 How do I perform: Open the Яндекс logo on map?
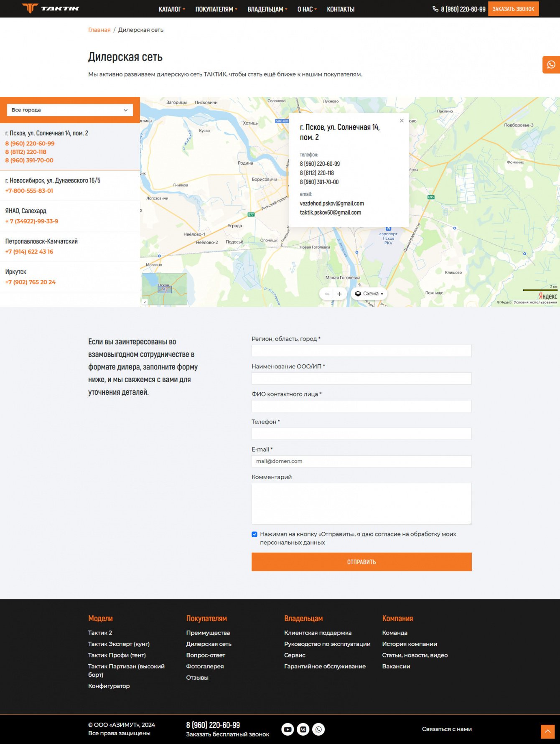click(x=547, y=296)
